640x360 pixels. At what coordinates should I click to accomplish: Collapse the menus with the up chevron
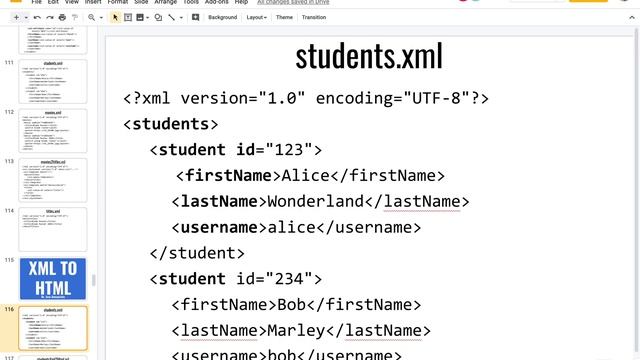[632, 18]
